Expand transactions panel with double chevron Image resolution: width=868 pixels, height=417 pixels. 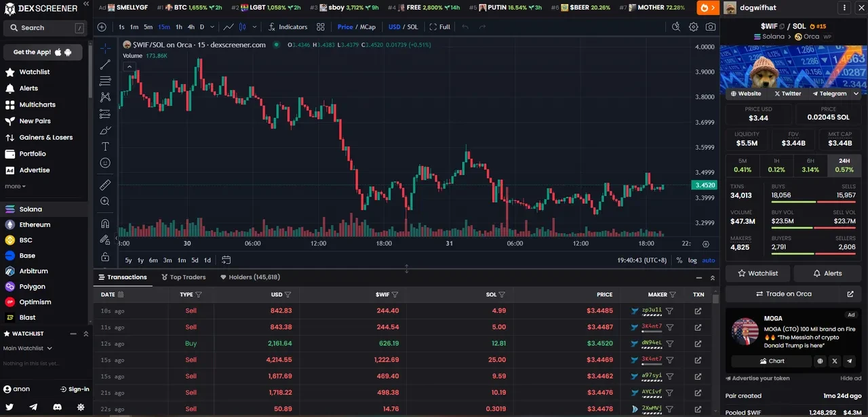(713, 278)
